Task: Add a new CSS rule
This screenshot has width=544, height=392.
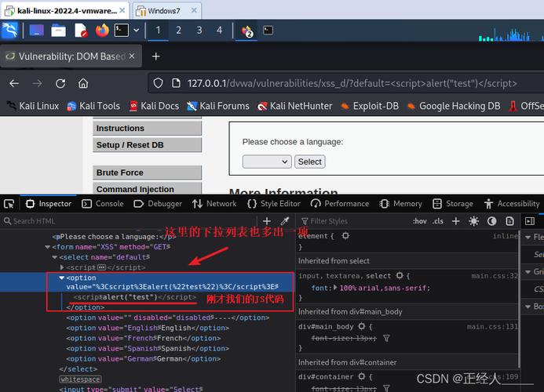Action: [x=456, y=221]
